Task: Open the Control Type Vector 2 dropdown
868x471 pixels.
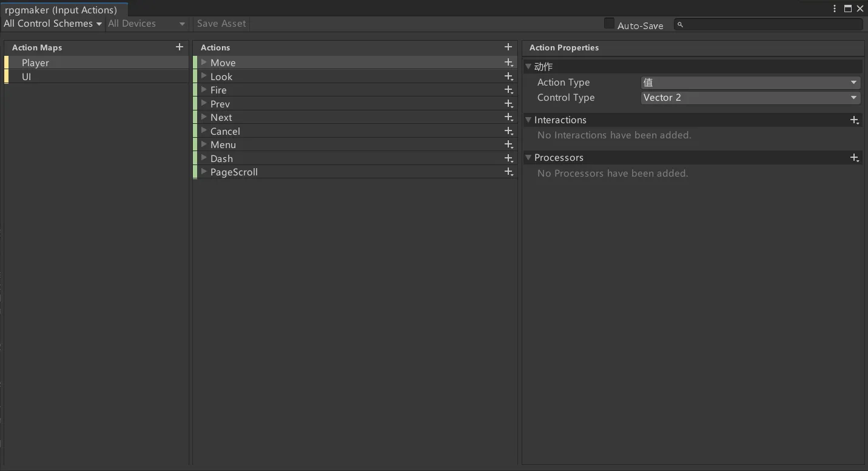Action: click(750, 98)
